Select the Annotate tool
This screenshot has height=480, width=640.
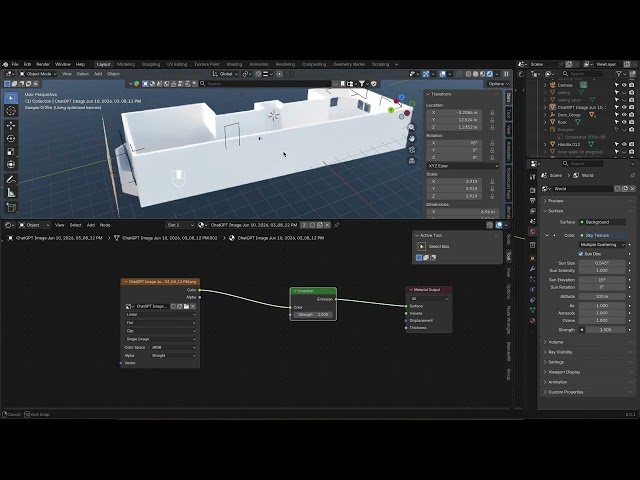(11, 180)
